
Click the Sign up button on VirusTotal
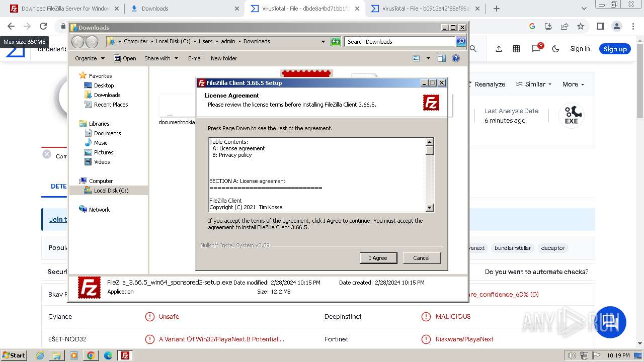pos(615,49)
